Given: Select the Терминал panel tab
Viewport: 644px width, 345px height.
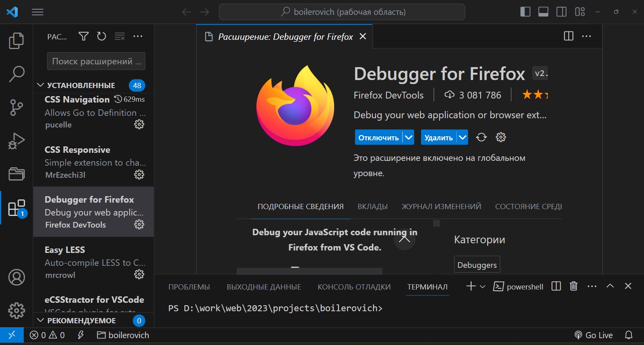Looking at the screenshot, I should coord(427,287).
